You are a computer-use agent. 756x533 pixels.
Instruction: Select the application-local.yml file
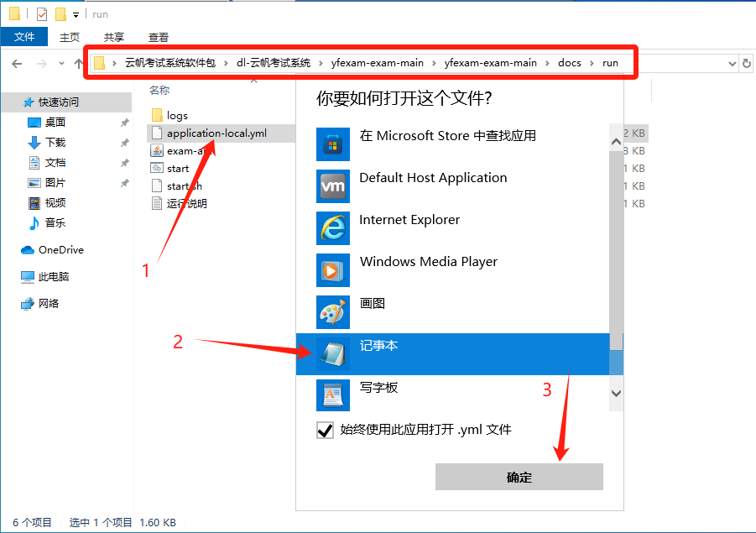216,133
